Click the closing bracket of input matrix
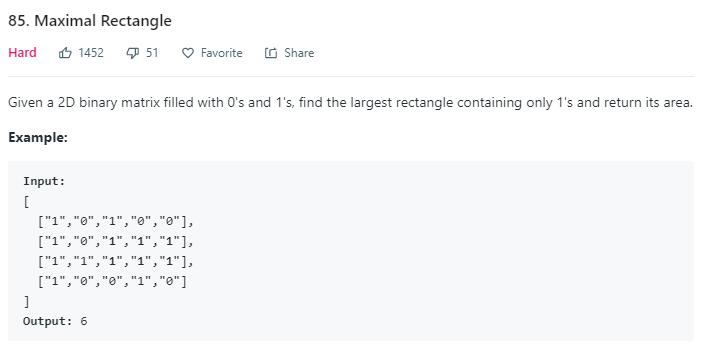 coord(26,301)
